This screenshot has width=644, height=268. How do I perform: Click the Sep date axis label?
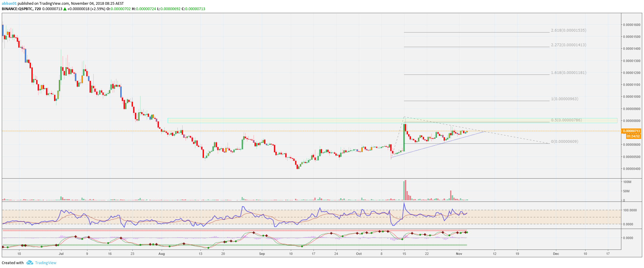pos(262,254)
